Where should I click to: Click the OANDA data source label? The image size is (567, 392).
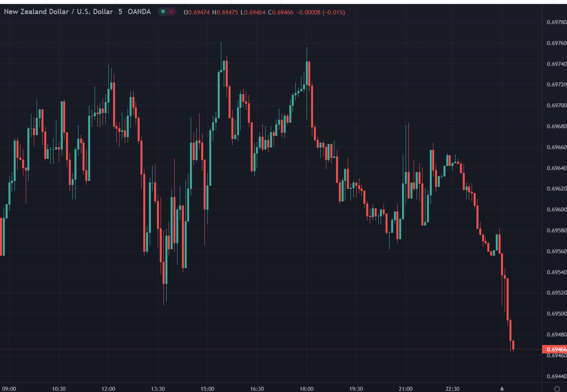coord(139,12)
